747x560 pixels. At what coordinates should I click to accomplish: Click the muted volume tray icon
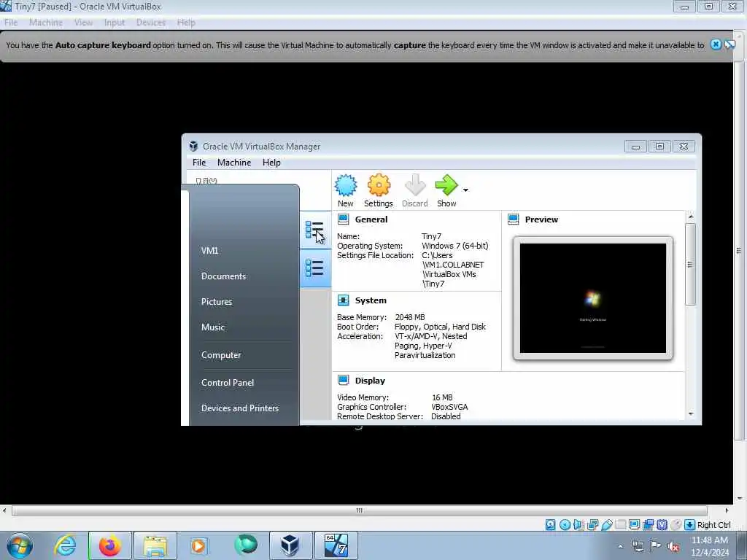tap(673, 547)
